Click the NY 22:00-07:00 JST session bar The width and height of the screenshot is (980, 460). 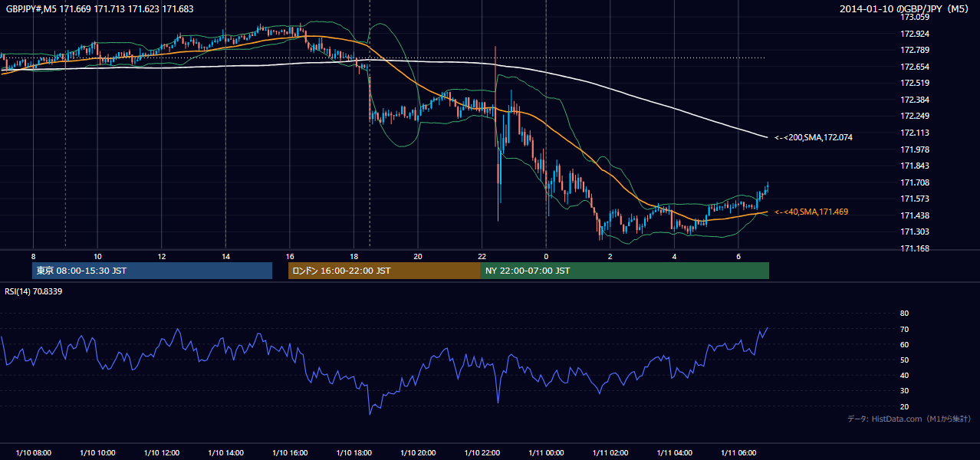click(x=625, y=271)
